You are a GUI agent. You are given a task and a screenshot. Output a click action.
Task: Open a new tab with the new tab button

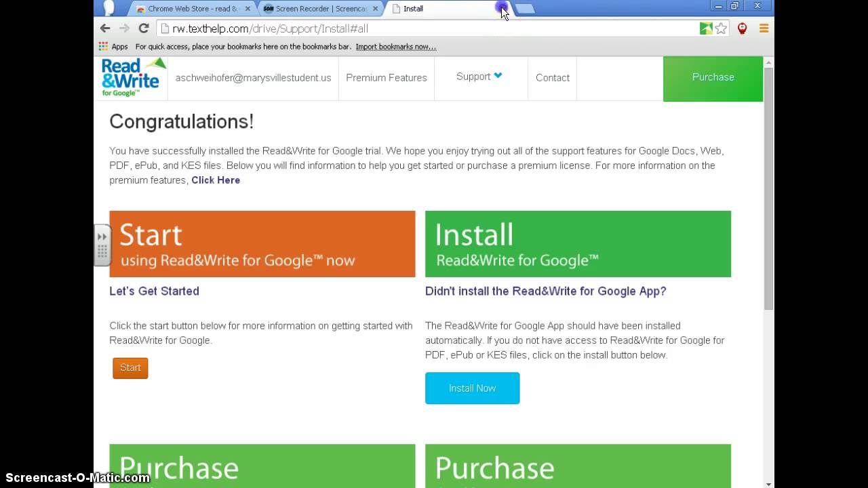pos(525,9)
